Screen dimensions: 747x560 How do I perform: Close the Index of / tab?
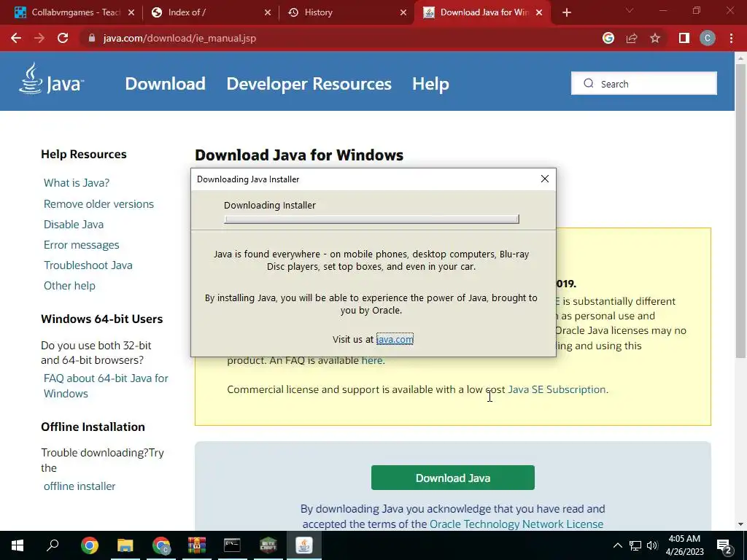coord(268,12)
